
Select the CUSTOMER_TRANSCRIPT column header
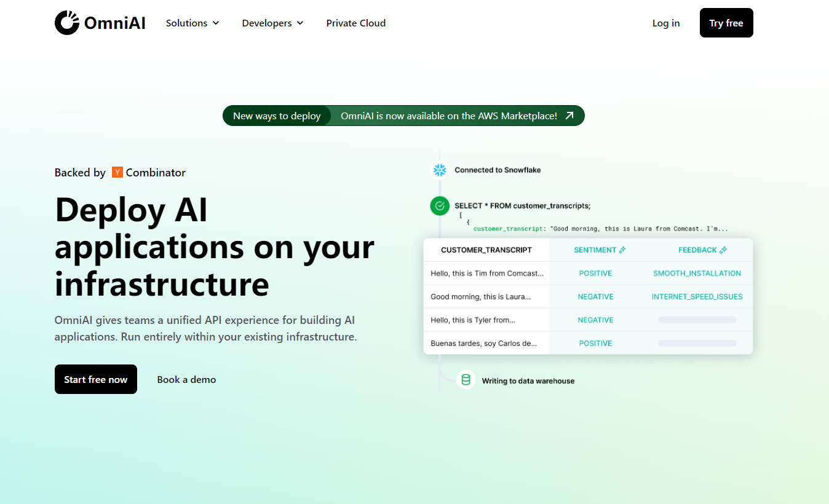point(486,250)
